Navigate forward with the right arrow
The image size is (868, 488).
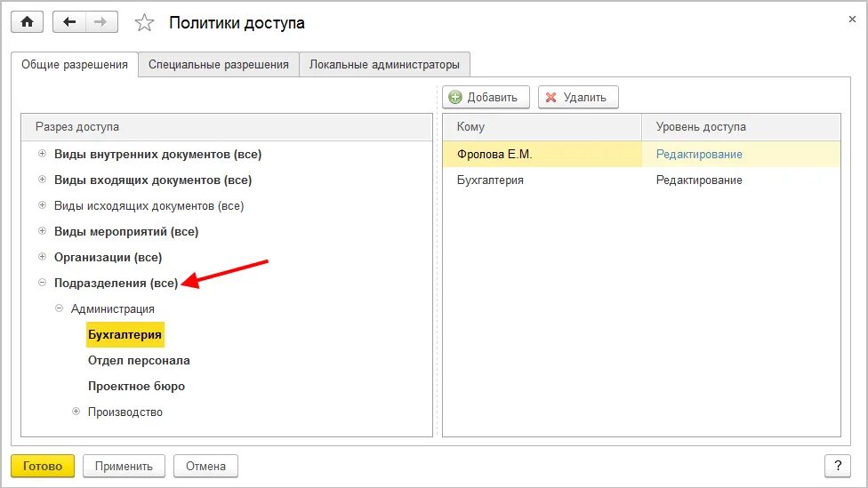coord(101,22)
